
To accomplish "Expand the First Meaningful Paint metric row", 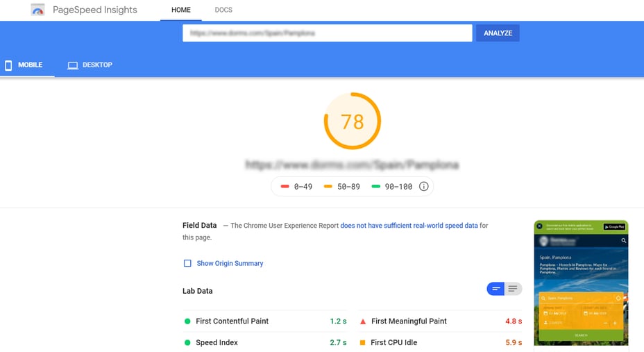I will (439, 321).
